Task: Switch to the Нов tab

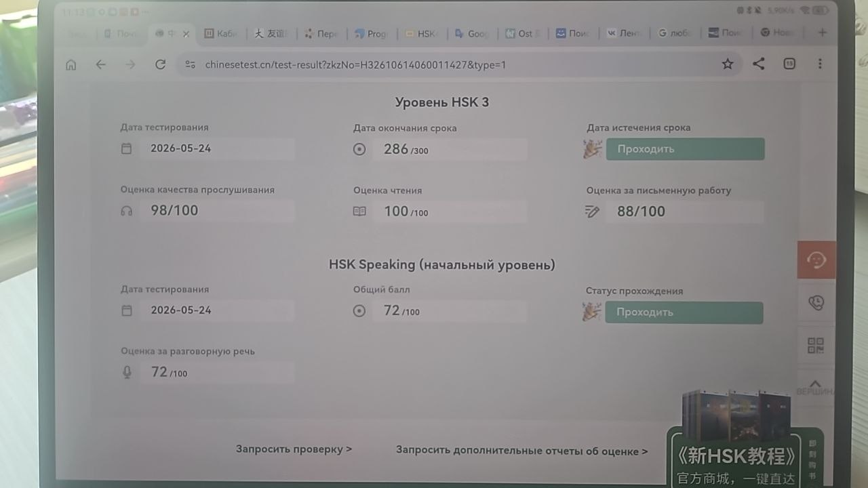Action: [x=776, y=34]
